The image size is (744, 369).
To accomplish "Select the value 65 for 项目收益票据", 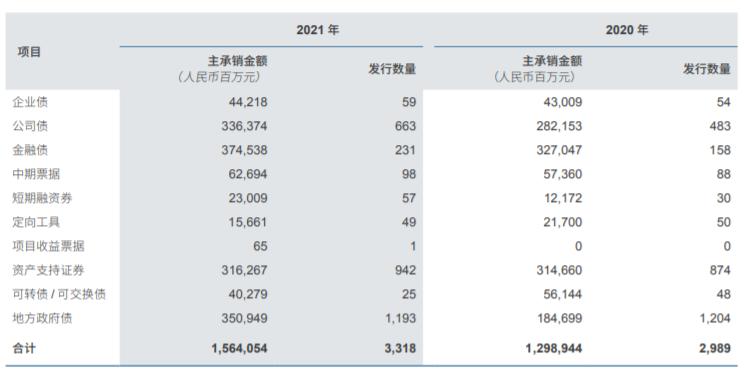I will (x=260, y=246).
